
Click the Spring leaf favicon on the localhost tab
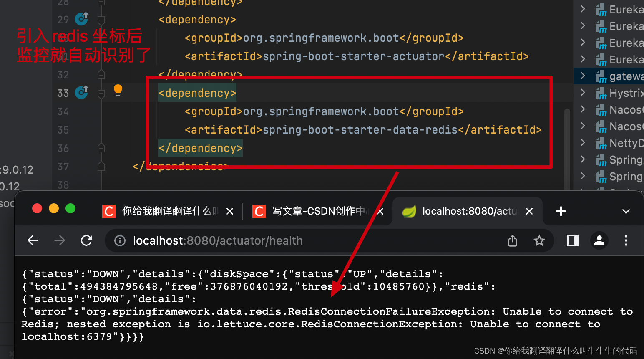pos(409,211)
